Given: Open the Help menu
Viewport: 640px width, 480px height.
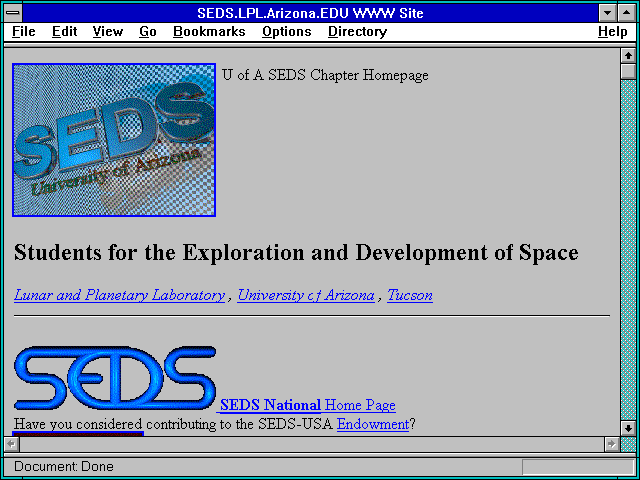Looking at the screenshot, I should 613,31.
